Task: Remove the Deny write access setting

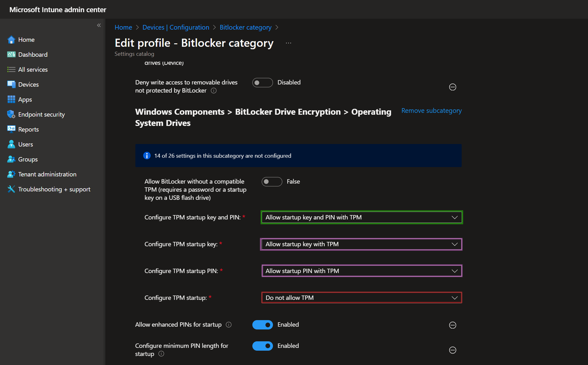Action: click(x=453, y=87)
